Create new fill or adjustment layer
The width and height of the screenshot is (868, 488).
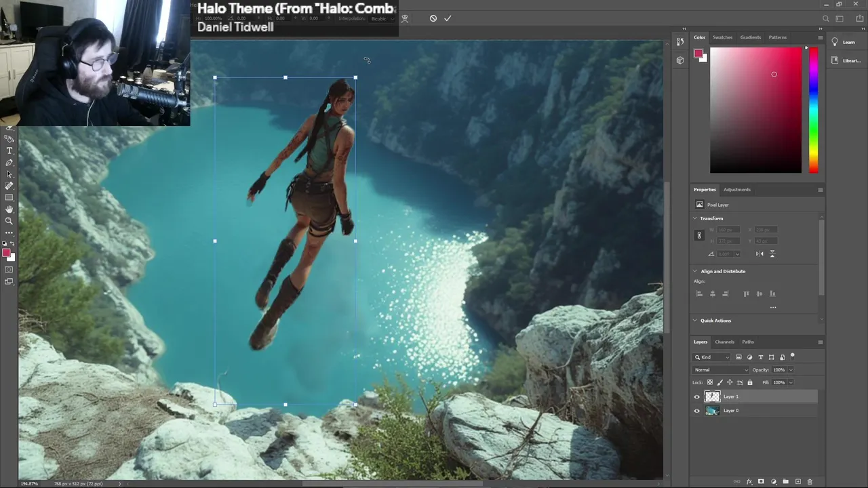tap(774, 481)
